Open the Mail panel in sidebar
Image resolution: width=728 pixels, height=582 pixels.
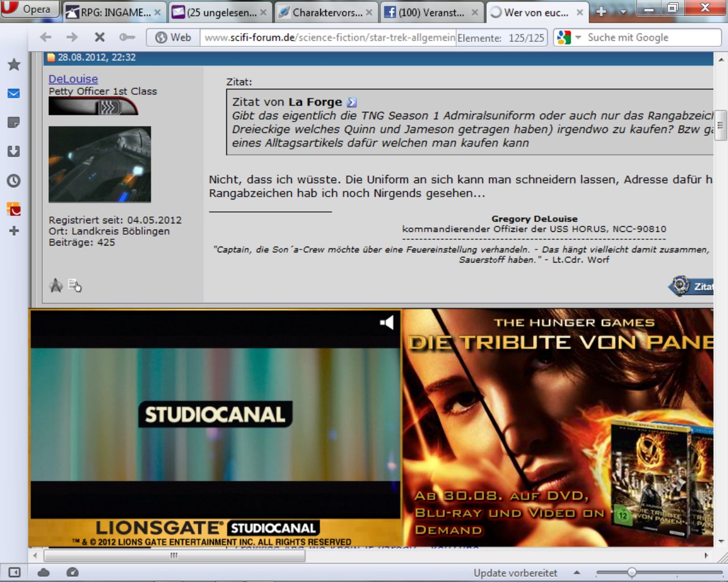(14, 94)
